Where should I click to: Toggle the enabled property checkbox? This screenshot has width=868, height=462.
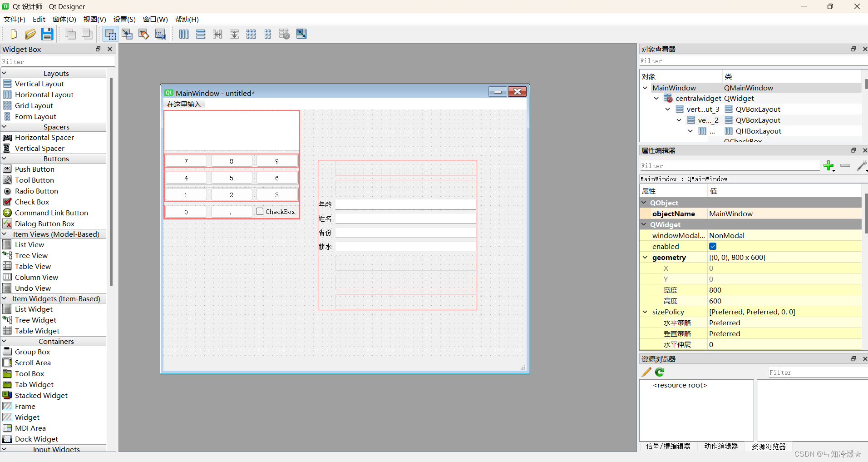tap(713, 246)
